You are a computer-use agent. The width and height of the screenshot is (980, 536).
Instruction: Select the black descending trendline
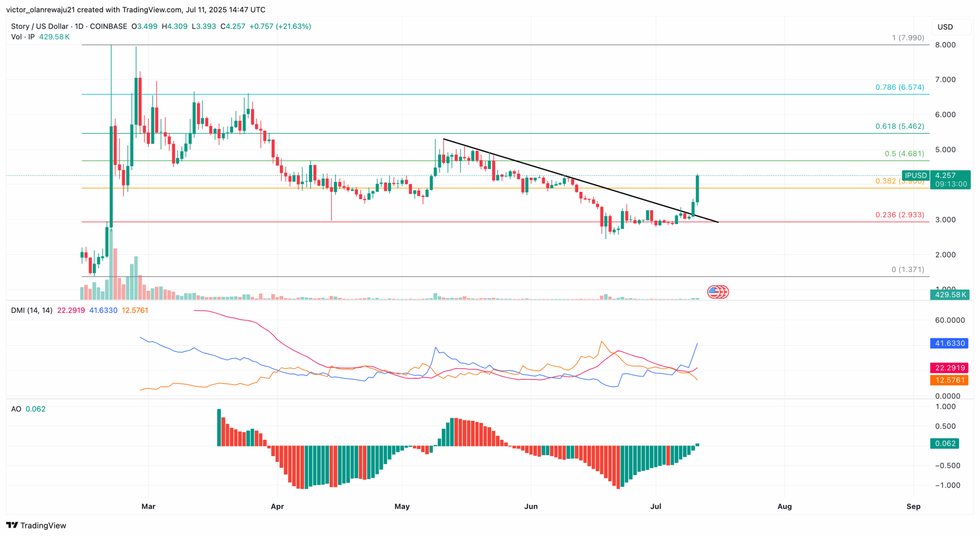pos(581,181)
